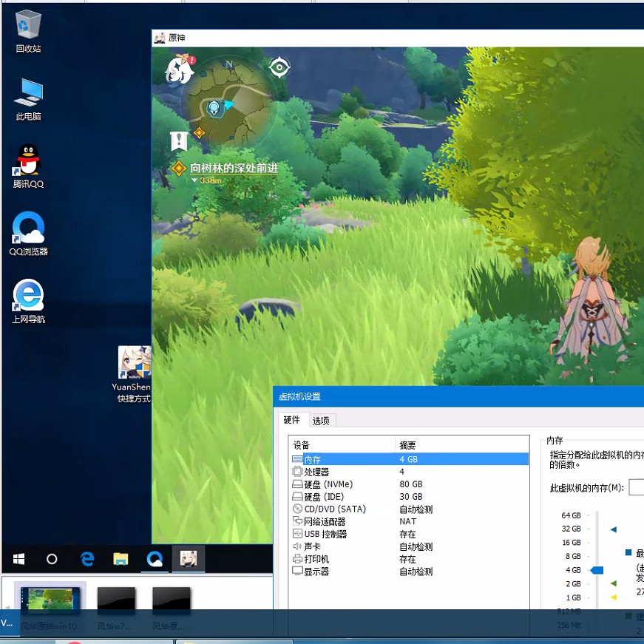
Task: Select the 声卡 device row
Action: tap(410, 546)
